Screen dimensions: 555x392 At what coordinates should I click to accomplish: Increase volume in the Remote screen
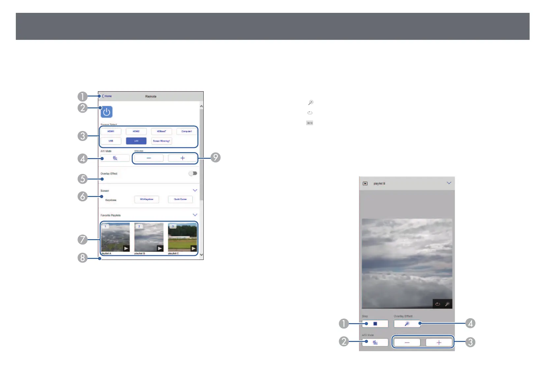(x=183, y=158)
